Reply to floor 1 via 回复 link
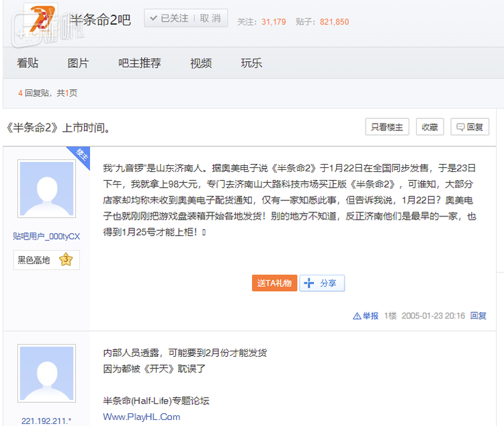This screenshot has height=426, width=504. click(478, 316)
